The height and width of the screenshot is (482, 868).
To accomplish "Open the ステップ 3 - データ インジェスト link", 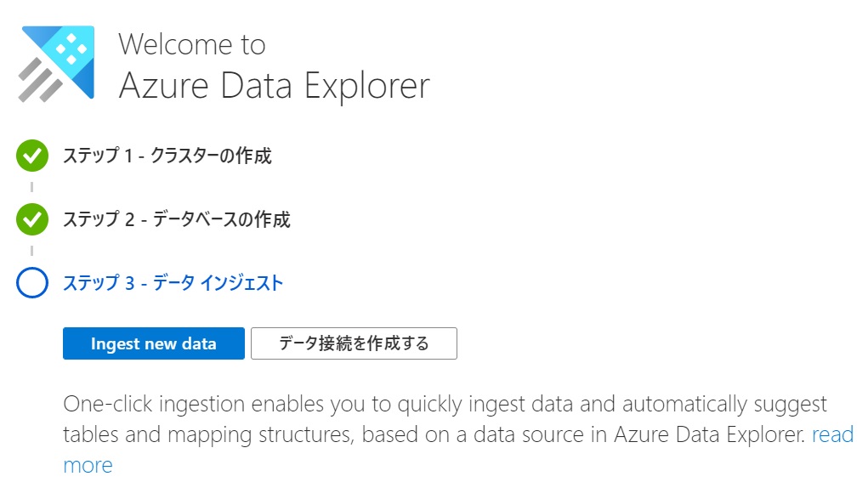I will click(x=173, y=283).
